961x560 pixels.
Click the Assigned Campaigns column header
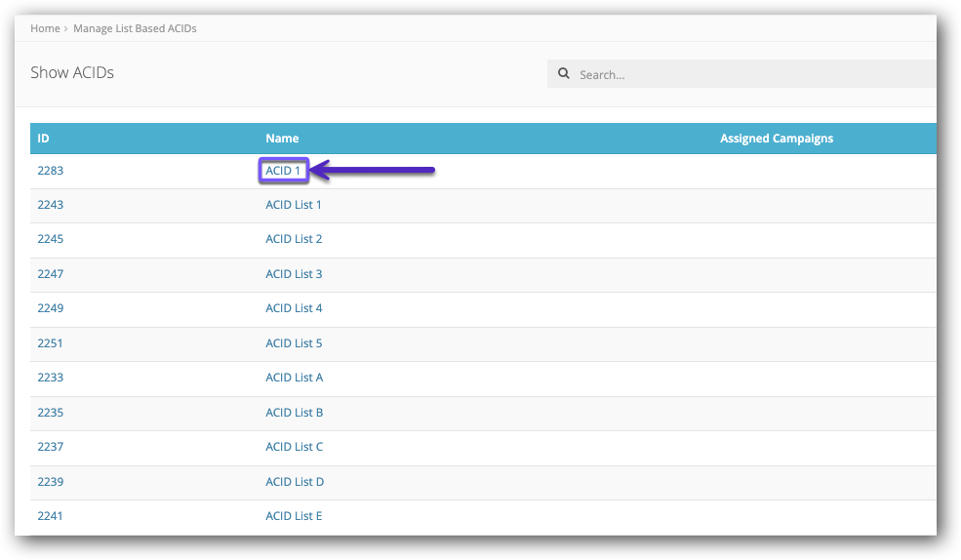(x=776, y=139)
